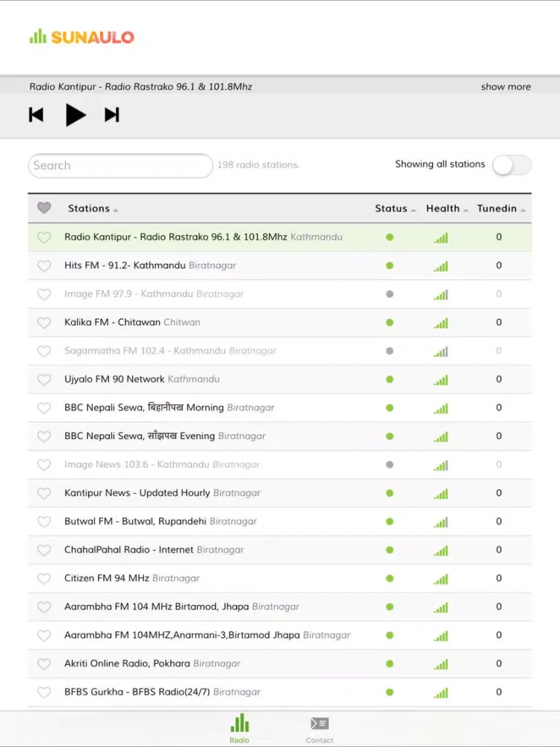
Task: Select BBC Nepali Sewa Evening station
Action: click(x=279, y=436)
